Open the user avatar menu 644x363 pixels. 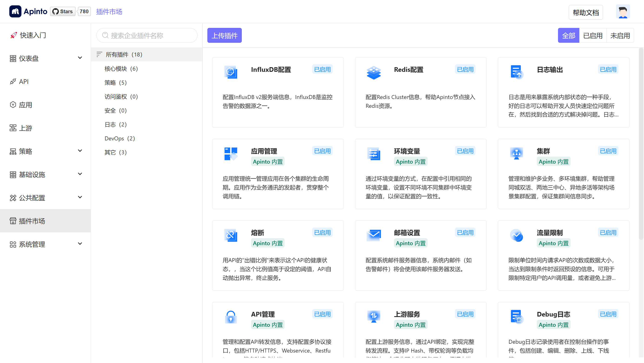[623, 12]
